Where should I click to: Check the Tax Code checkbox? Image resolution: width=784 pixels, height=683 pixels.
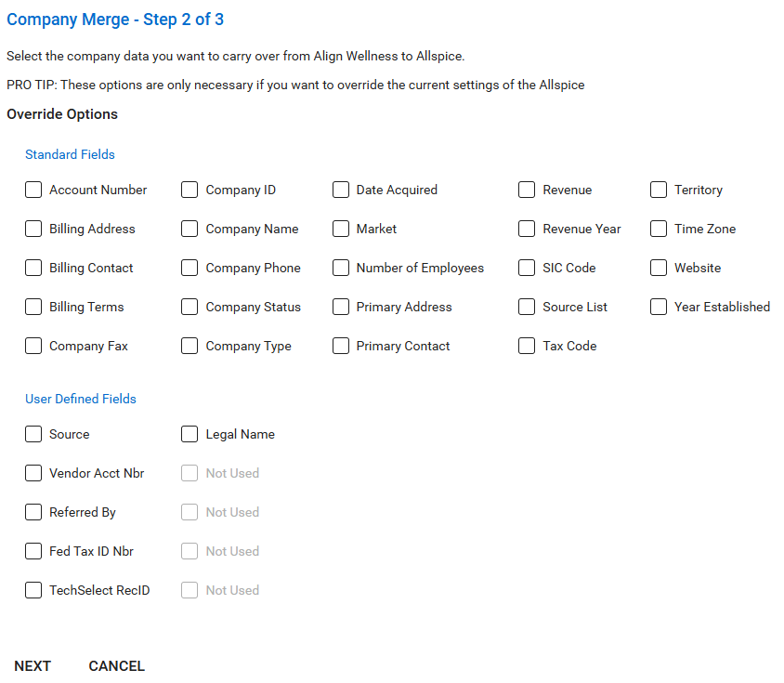(x=527, y=346)
